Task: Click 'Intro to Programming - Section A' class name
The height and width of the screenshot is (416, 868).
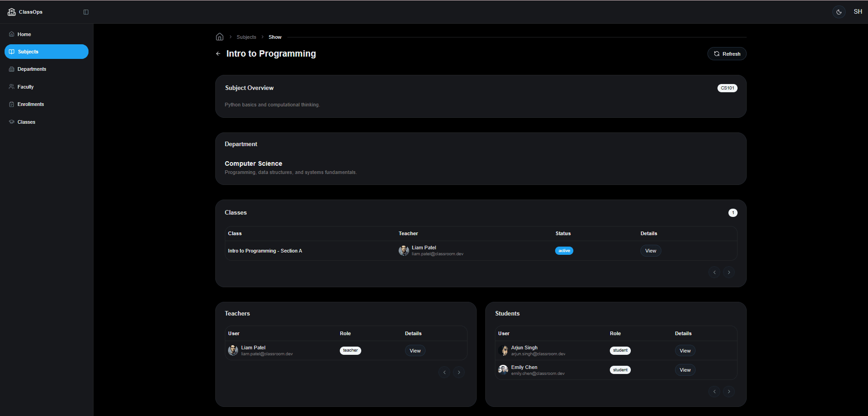Action: click(x=265, y=251)
